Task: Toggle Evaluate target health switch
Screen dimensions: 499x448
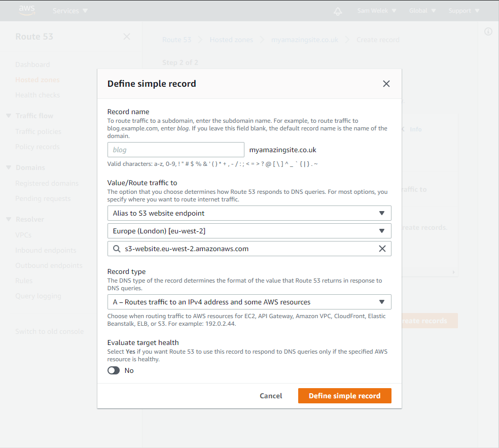Action: 114,370
